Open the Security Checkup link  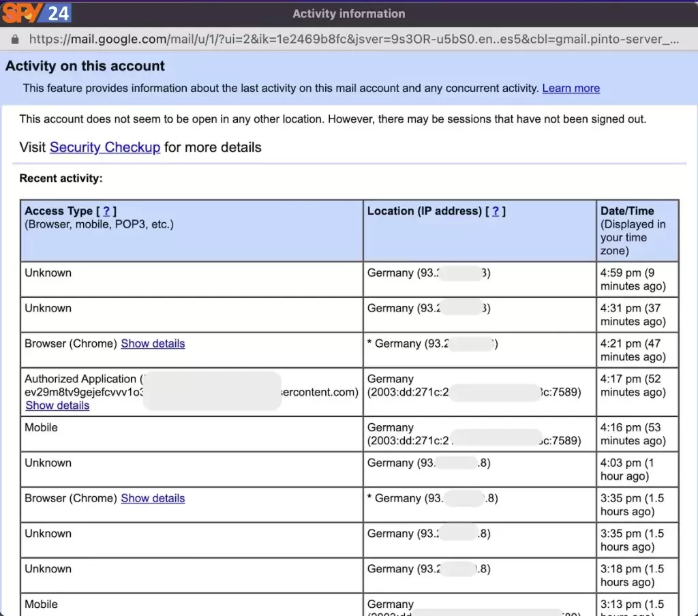coord(104,147)
